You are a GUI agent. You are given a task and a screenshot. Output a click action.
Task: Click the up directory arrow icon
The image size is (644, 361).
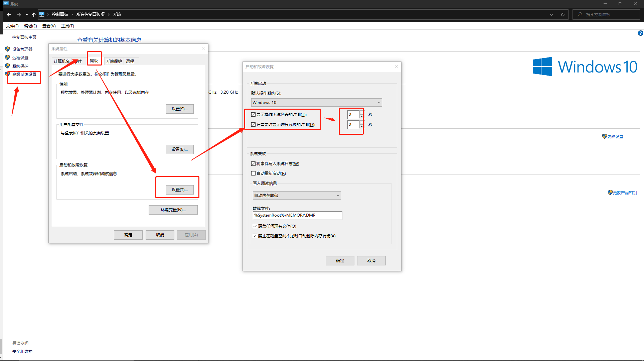pos(33,14)
